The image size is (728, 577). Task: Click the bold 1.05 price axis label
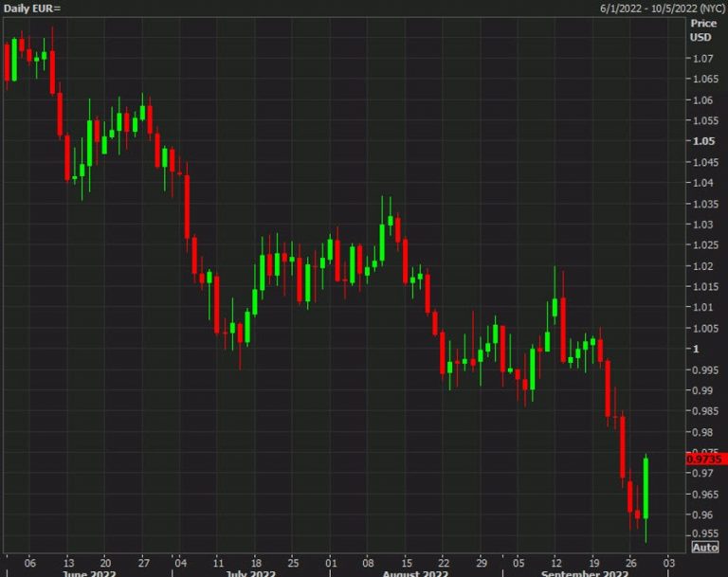pos(703,141)
